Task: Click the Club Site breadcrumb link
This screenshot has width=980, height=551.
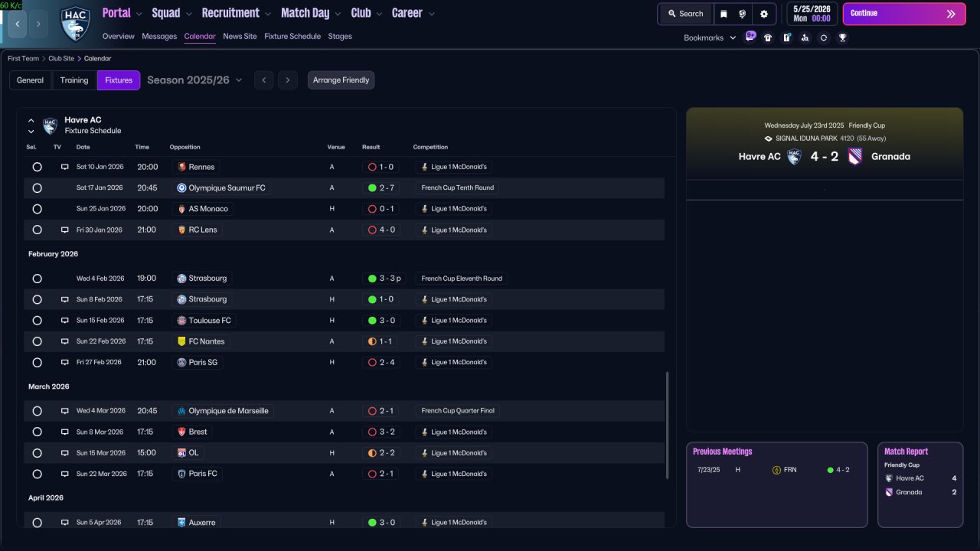Action: pyautogui.click(x=61, y=59)
